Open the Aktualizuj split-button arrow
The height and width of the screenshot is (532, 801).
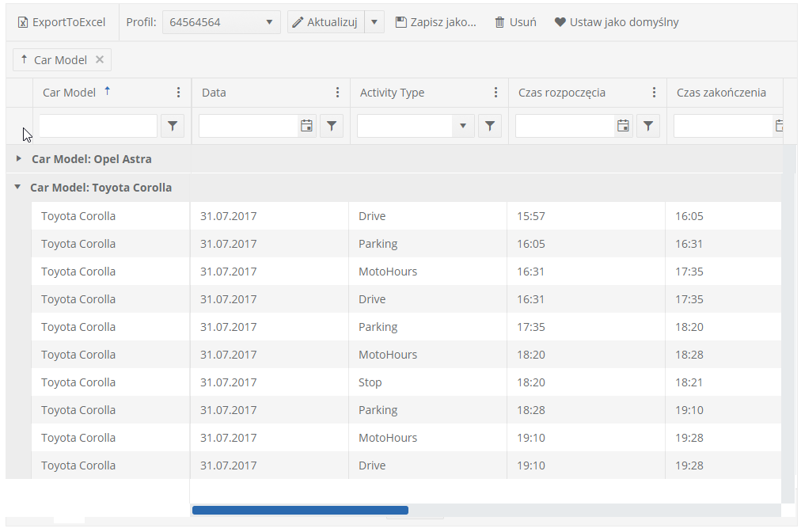[x=374, y=22]
